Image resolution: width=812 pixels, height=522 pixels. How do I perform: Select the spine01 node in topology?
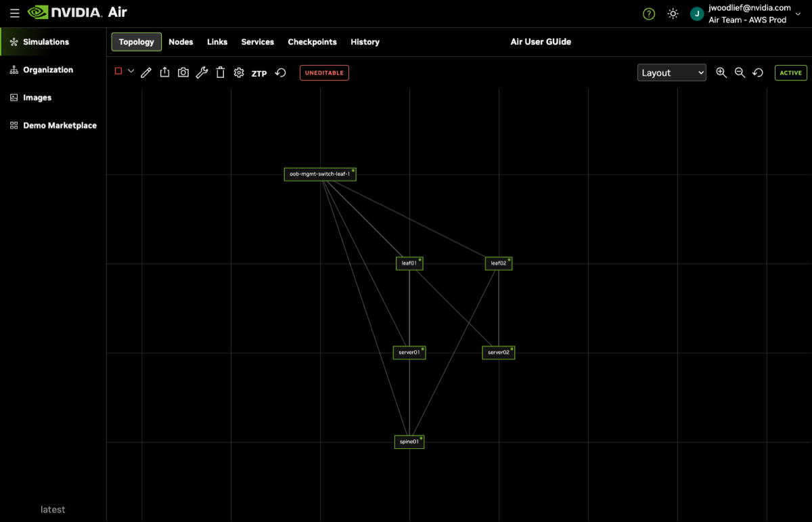409,442
